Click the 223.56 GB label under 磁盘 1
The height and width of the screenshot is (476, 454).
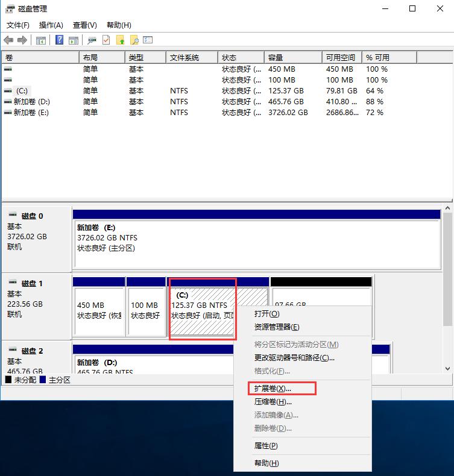click(25, 304)
